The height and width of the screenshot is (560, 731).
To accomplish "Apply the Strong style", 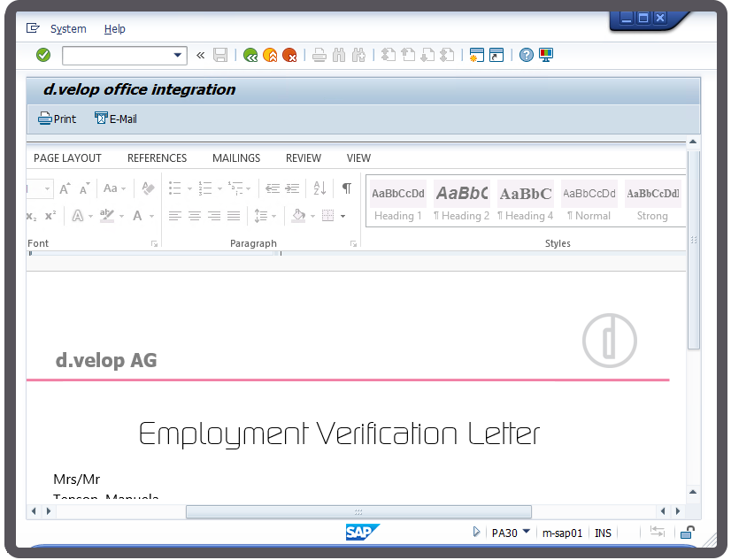I will click(653, 202).
